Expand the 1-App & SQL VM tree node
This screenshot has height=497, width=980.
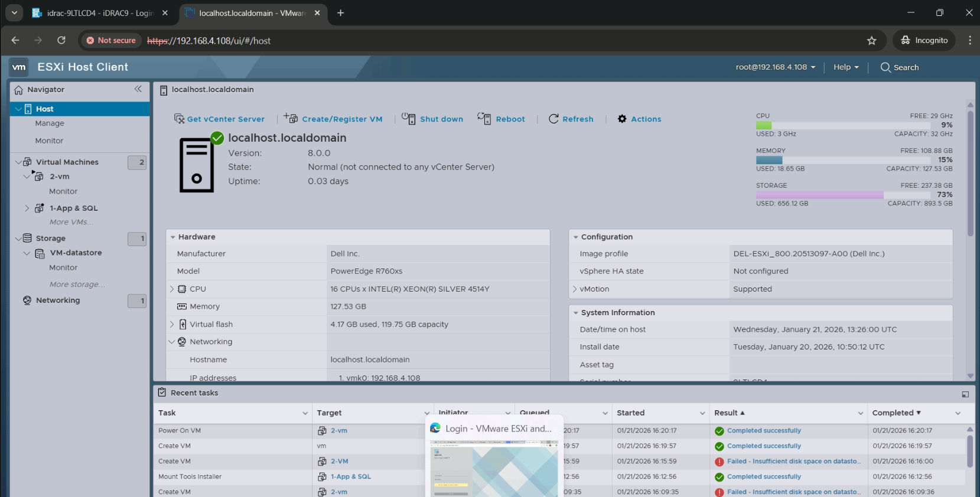point(27,208)
